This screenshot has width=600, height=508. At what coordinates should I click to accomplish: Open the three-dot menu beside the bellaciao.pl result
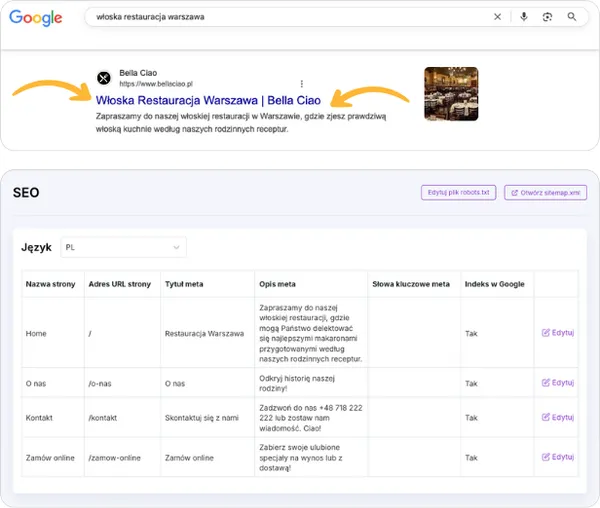302,83
